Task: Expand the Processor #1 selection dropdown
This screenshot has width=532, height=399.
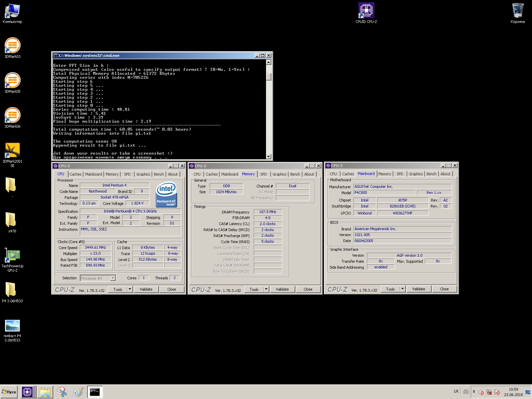Action: [113, 278]
